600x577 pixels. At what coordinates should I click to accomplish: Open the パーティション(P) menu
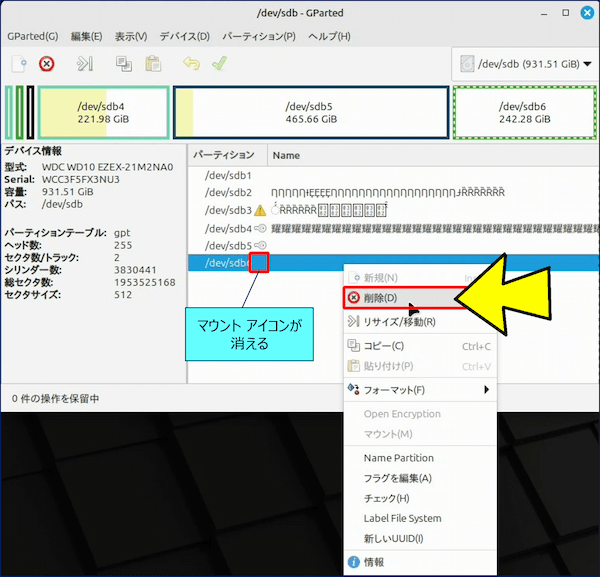(258, 36)
